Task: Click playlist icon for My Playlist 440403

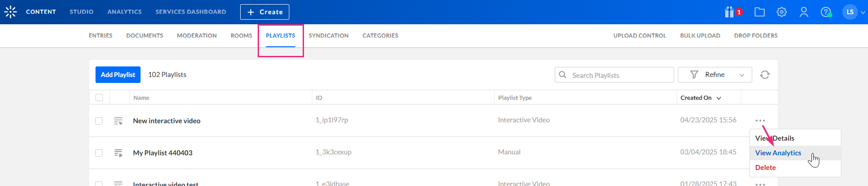Action: [118, 153]
